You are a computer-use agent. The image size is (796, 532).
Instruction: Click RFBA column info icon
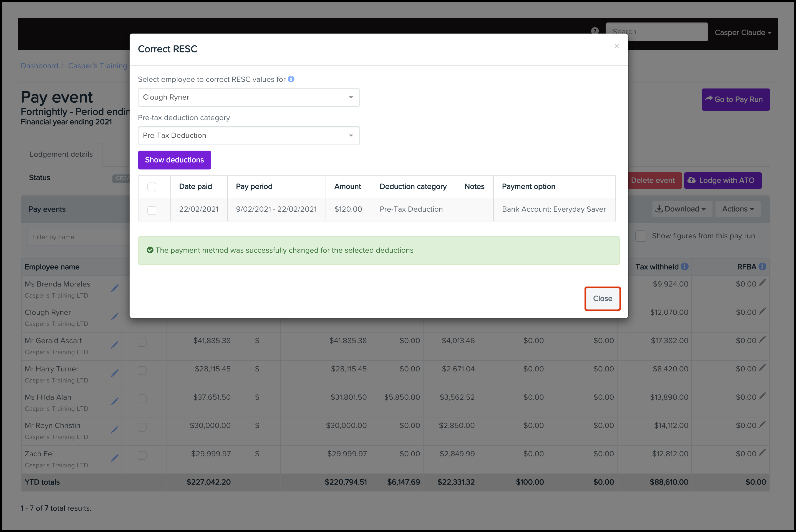[762, 267]
